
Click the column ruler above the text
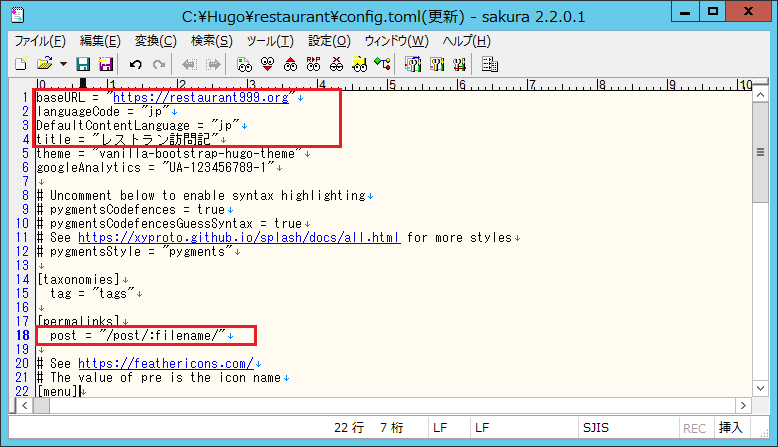(x=394, y=84)
